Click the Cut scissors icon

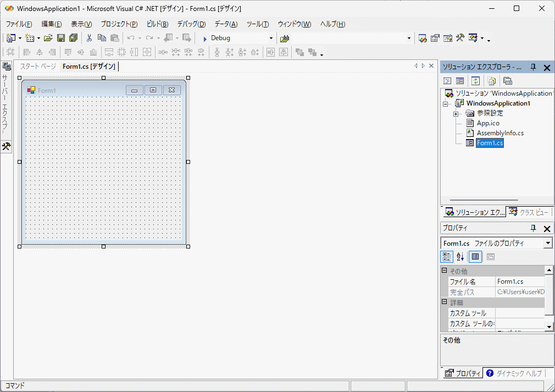(89, 38)
